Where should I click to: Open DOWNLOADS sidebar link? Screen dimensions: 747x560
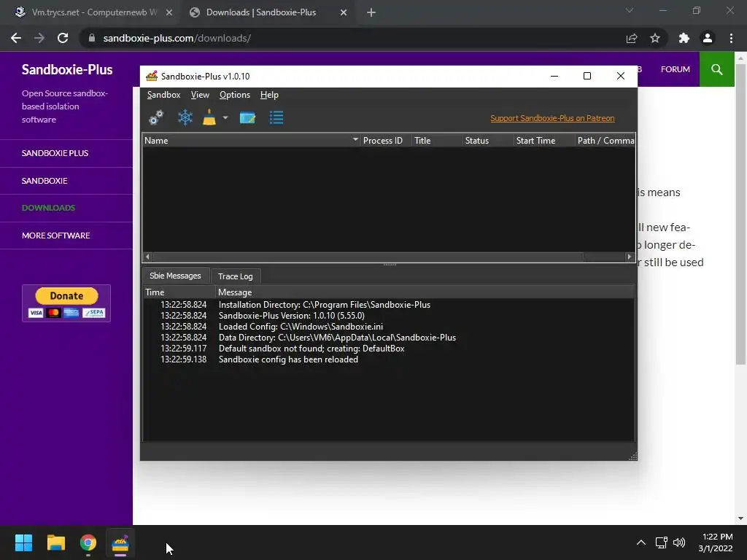[x=49, y=208]
